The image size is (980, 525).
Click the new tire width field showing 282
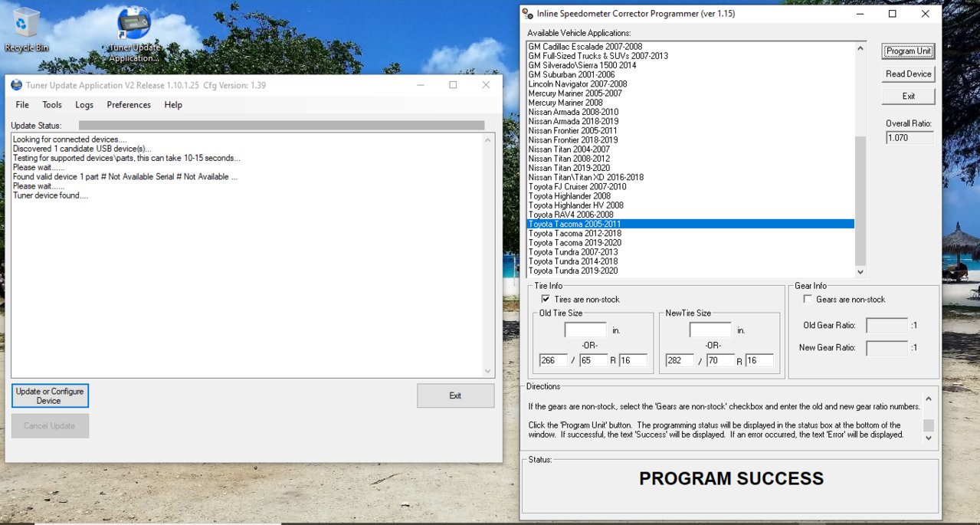click(680, 360)
